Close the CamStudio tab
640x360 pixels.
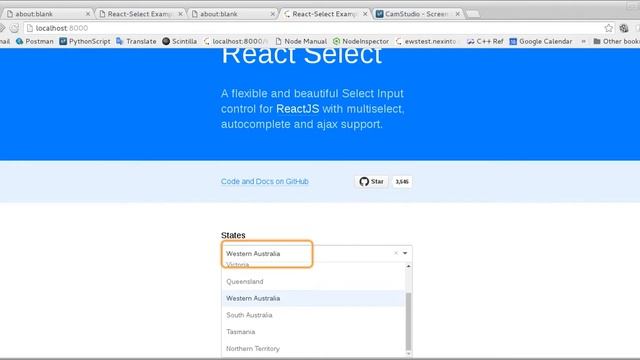click(458, 14)
